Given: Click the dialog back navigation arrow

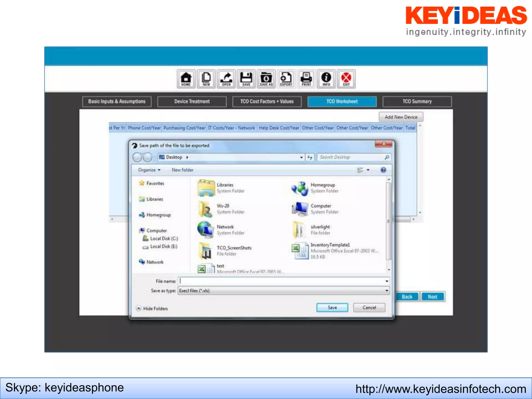Looking at the screenshot, I should pos(137,157).
